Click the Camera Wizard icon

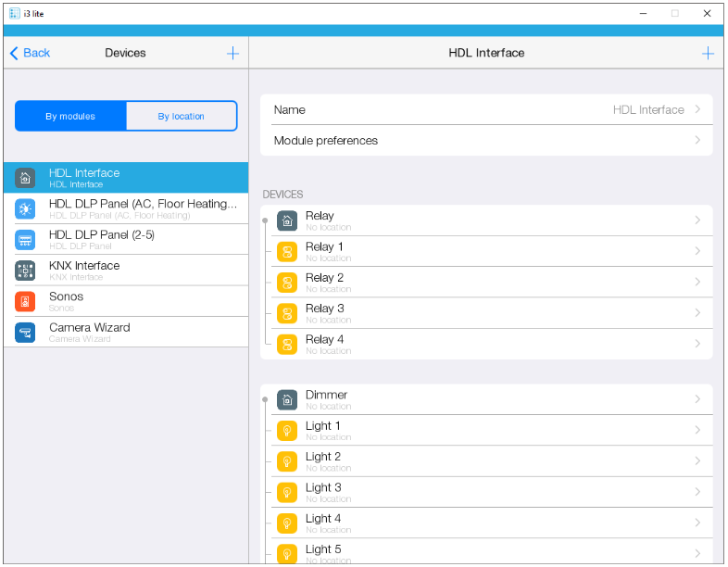tap(26, 333)
